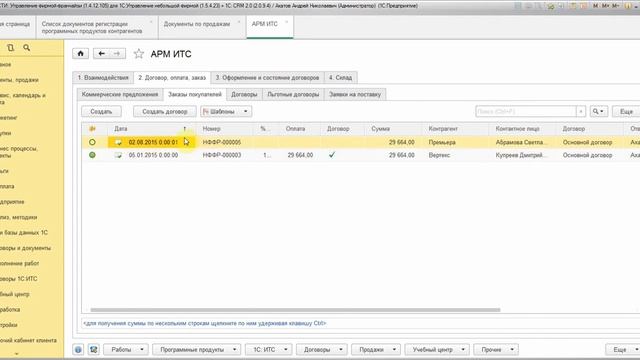The image size is (640, 360).
Task: Click the document icon in the НФФР-000003 row
Action: coord(118,155)
